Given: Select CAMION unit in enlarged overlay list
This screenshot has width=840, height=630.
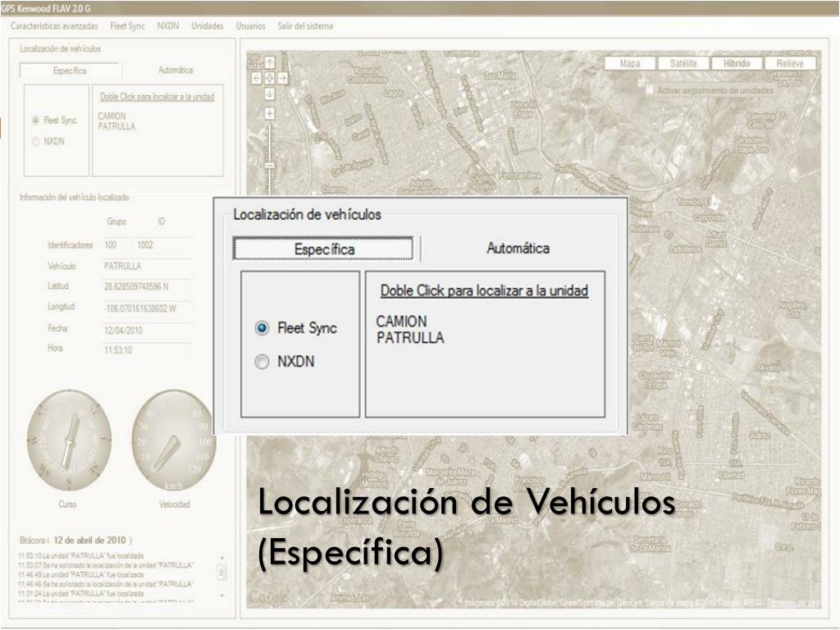Looking at the screenshot, I should pos(401,322).
